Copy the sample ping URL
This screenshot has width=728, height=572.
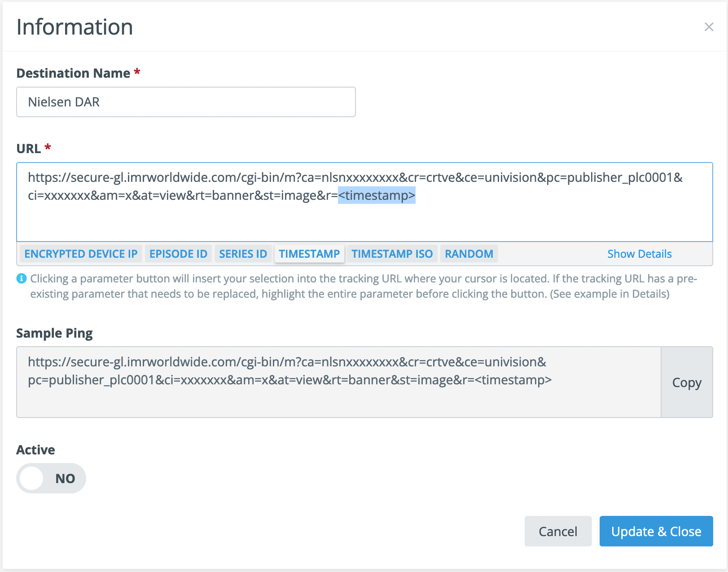pyautogui.click(x=686, y=383)
